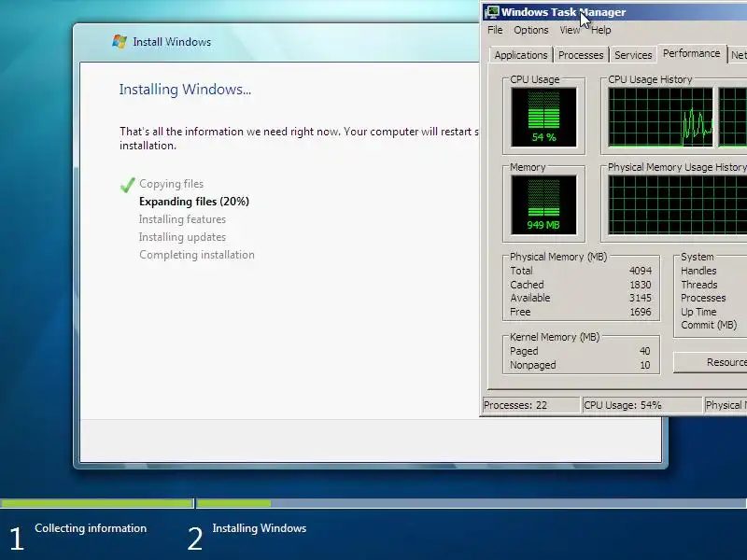Click the Memory 949 MB gauge

coord(543,204)
